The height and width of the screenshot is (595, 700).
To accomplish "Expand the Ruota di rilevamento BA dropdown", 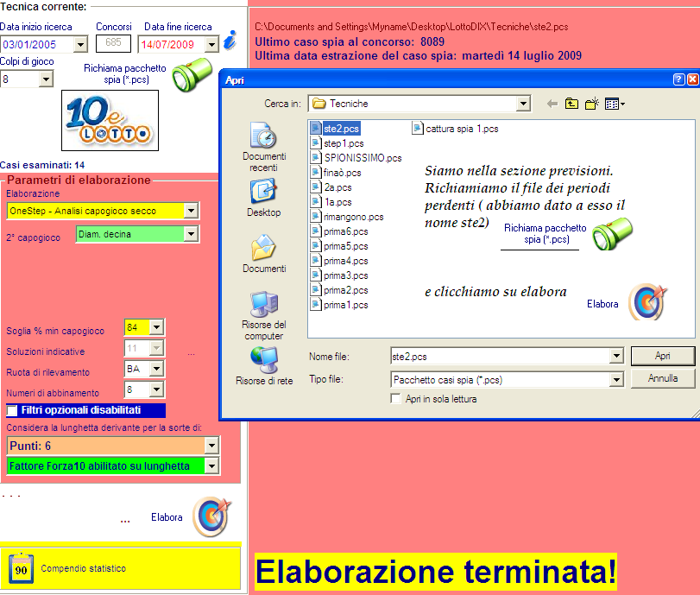I will (156, 369).
